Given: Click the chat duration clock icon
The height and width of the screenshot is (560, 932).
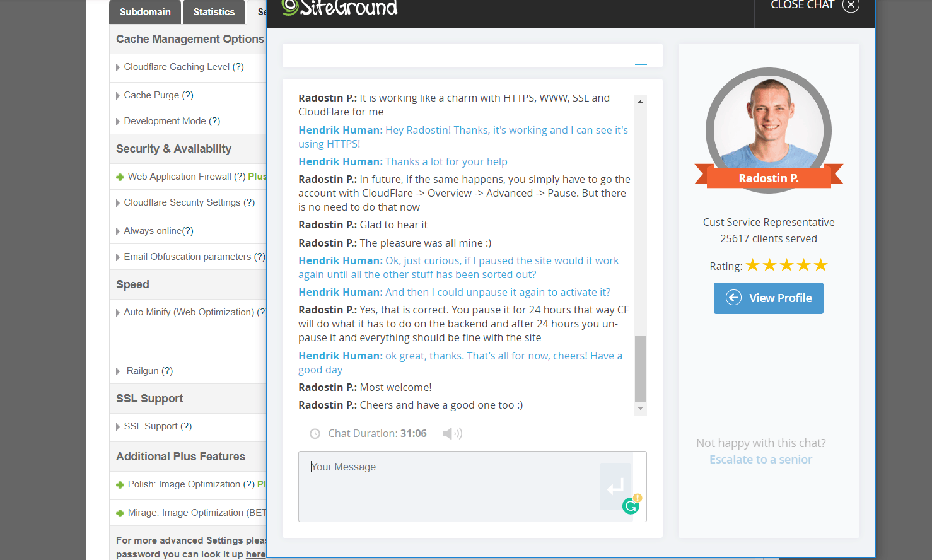Looking at the screenshot, I should [x=315, y=434].
